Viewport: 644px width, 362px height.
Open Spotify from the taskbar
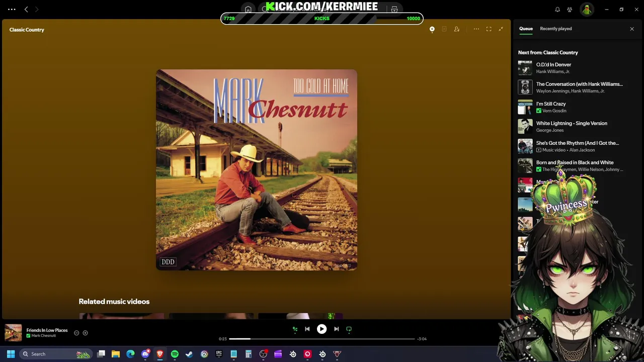(175, 354)
